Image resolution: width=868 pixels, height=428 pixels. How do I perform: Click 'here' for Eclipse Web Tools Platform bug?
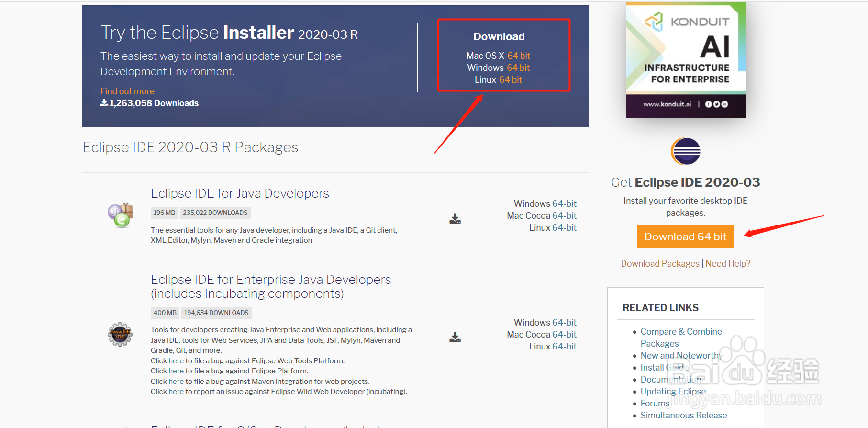176,360
